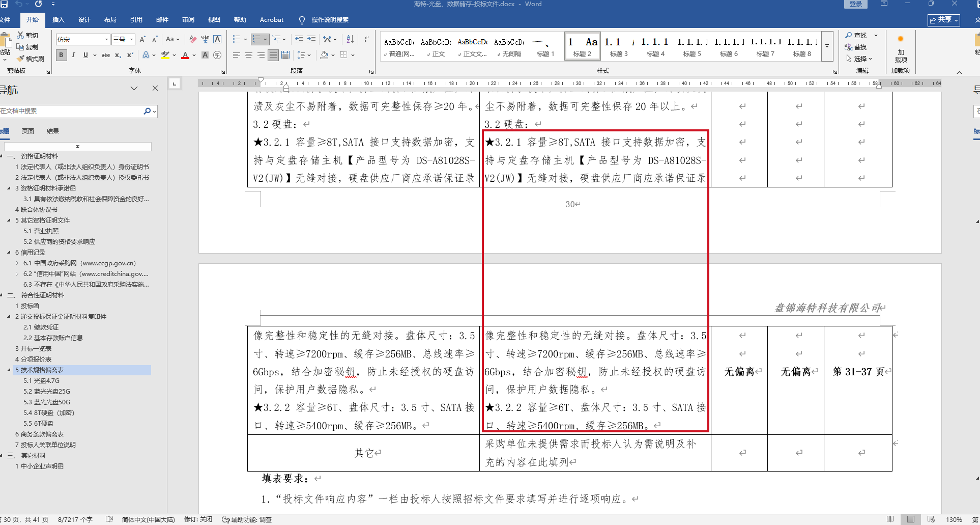Open the 布局 ribbon tab
Viewport: 980px width, 525px height.
[110, 20]
